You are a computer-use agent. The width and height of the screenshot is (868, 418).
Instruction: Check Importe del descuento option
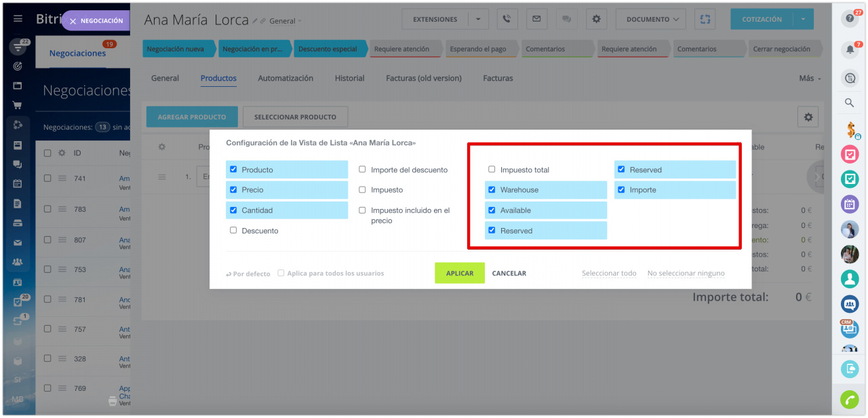click(362, 170)
